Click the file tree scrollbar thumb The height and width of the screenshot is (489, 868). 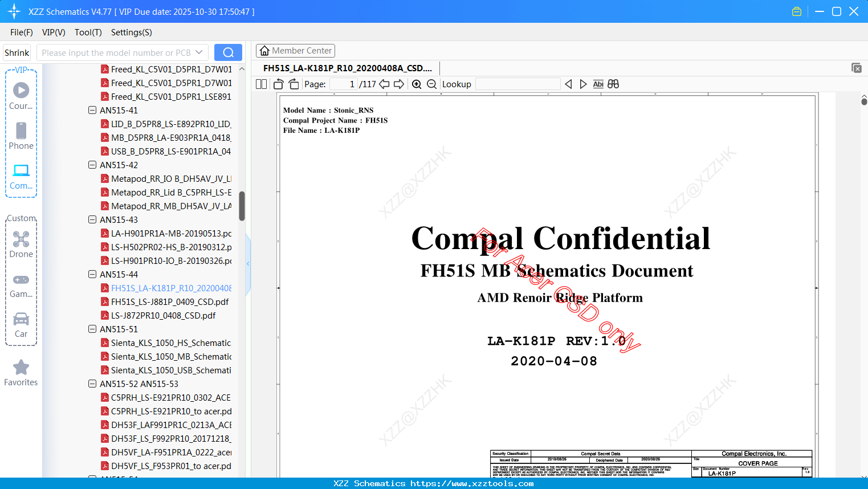coord(242,206)
